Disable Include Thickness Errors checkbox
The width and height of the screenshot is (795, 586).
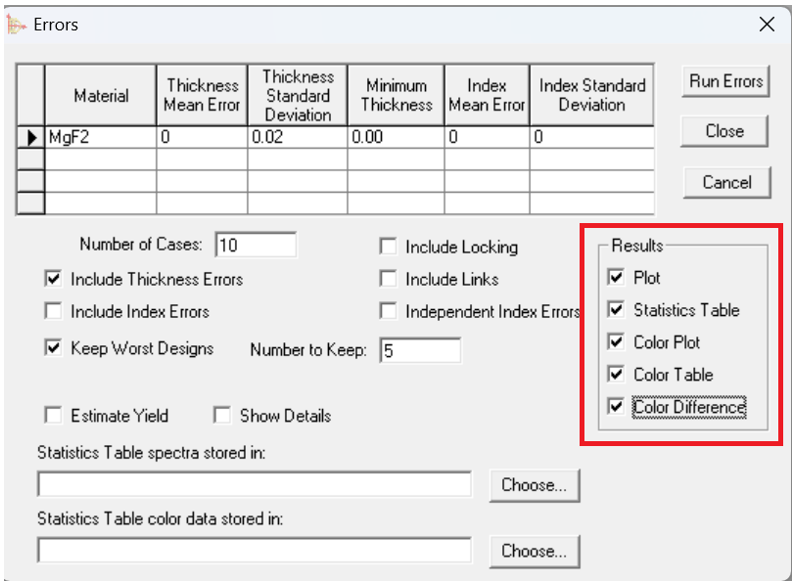pos(54,279)
